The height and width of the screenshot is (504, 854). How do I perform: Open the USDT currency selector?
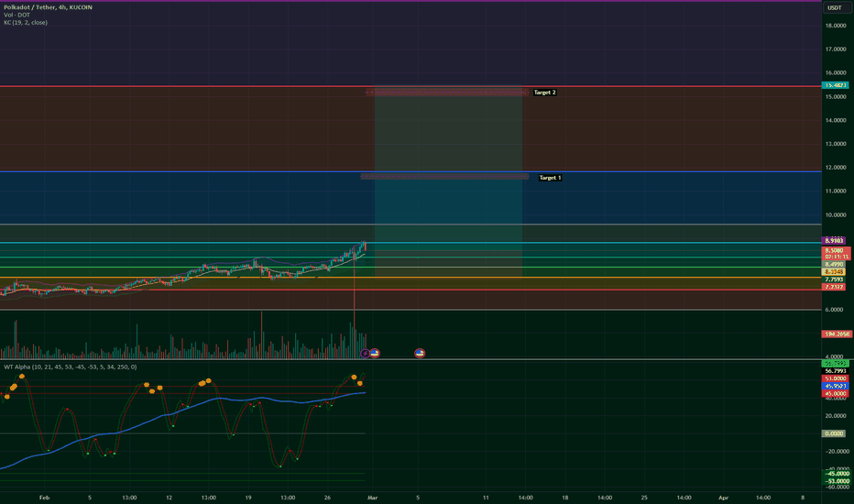835,7
